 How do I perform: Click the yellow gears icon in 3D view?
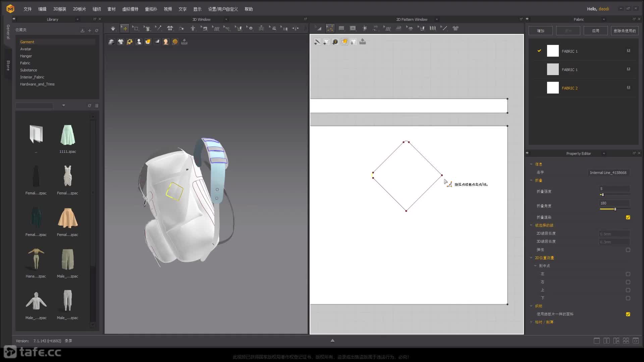129,42
